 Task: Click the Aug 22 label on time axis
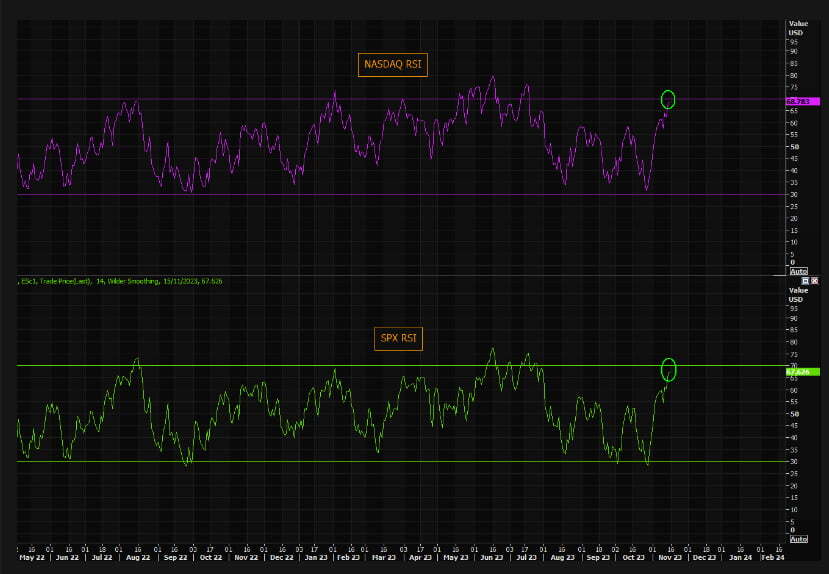[138, 558]
